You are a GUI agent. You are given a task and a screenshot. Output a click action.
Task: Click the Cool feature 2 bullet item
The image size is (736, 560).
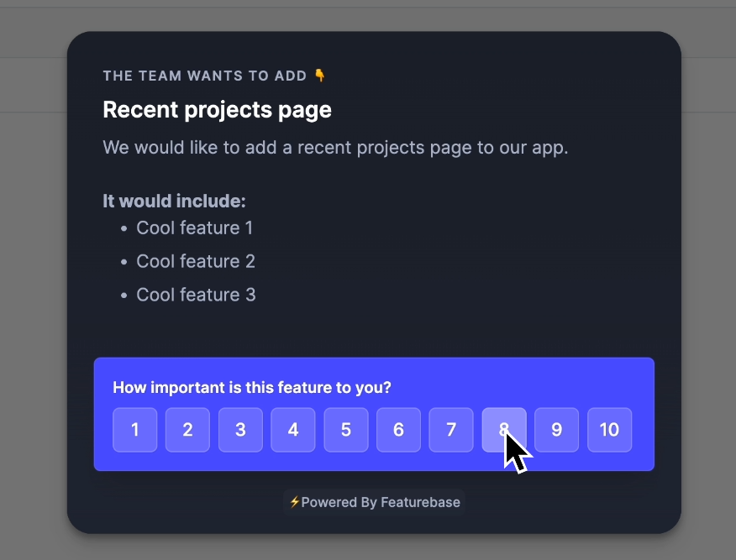(196, 261)
